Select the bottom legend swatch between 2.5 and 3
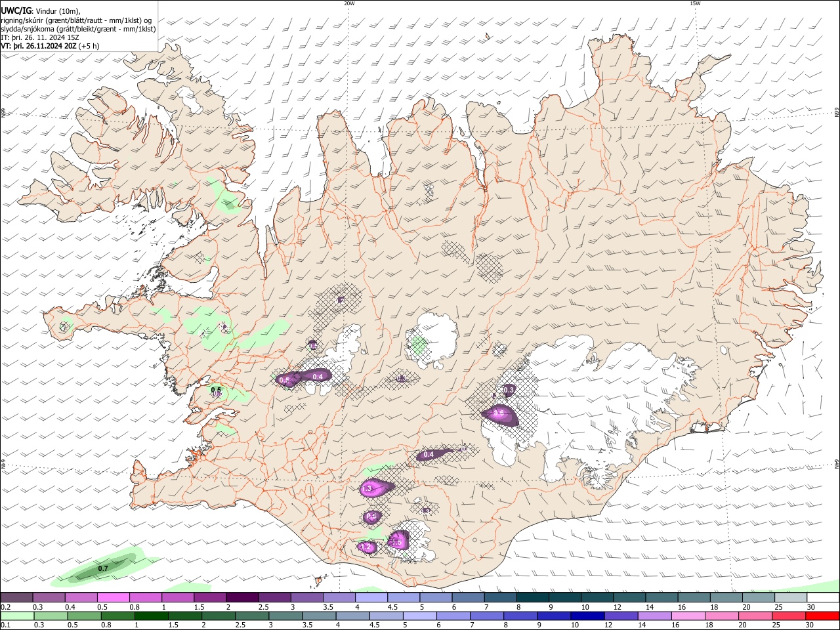This screenshot has width=840, height=630. 251,616
